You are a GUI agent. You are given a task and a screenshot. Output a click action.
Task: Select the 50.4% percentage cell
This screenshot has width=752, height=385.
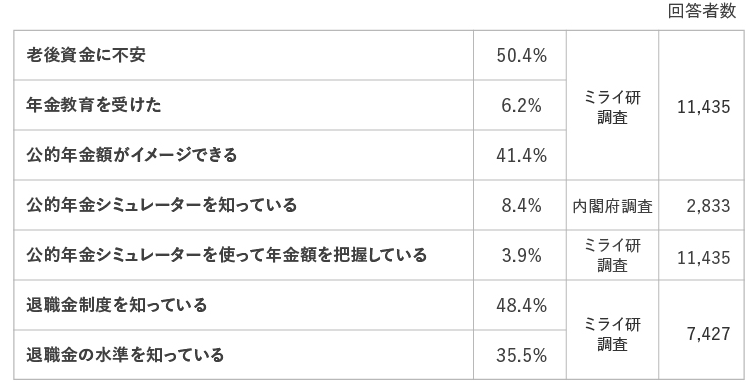tap(520, 56)
